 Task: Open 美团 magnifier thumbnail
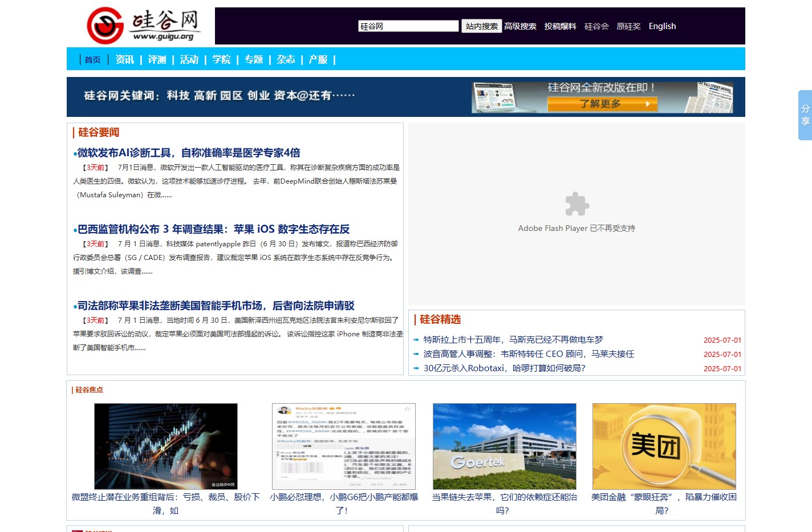pos(664,446)
